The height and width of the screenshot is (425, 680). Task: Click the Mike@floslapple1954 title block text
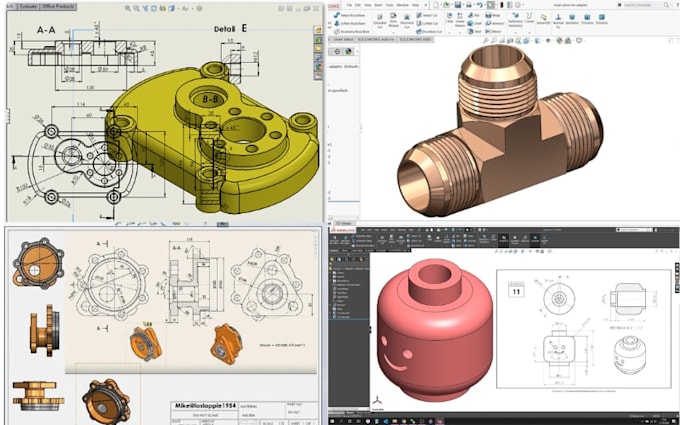tap(206, 406)
